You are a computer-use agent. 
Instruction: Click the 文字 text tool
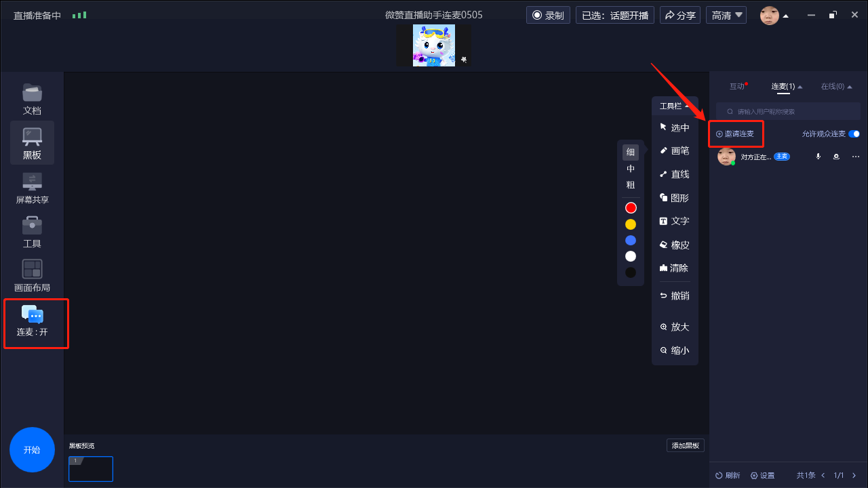coord(674,221)
